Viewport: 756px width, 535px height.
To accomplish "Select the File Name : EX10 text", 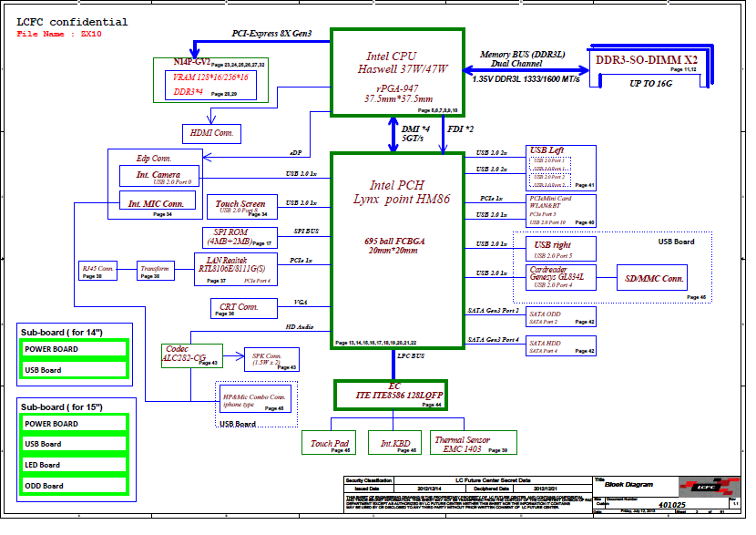I will point(59,34).
